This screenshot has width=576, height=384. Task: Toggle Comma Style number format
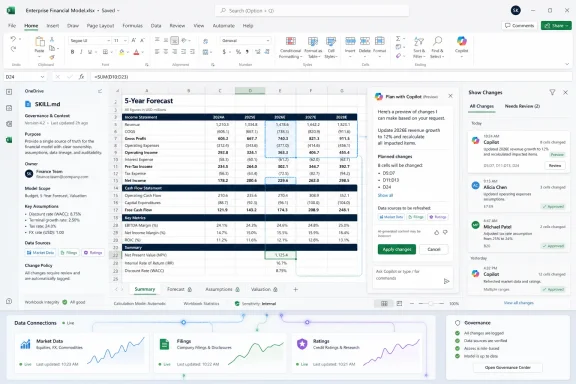click(247, 52)
